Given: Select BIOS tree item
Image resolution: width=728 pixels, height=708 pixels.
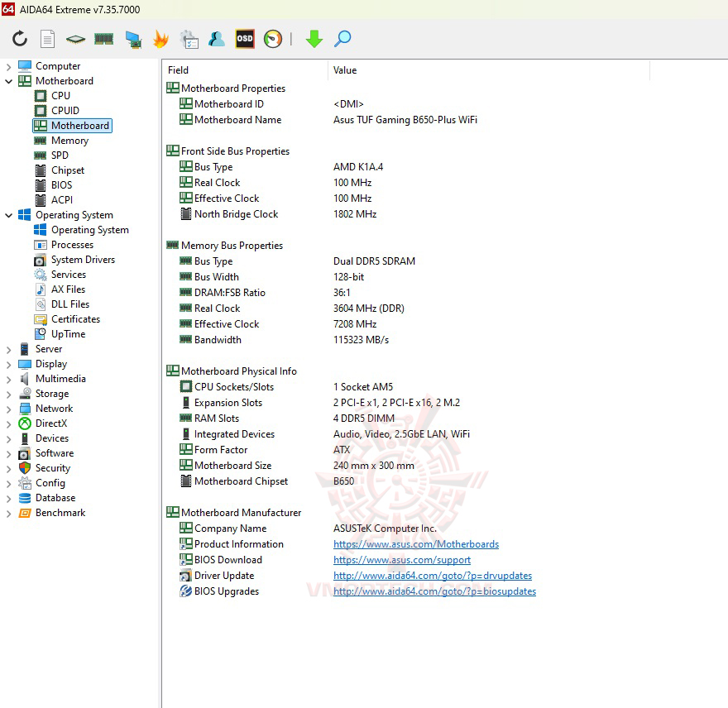Looking at the screenshot, I should click(x=62, y=185).
